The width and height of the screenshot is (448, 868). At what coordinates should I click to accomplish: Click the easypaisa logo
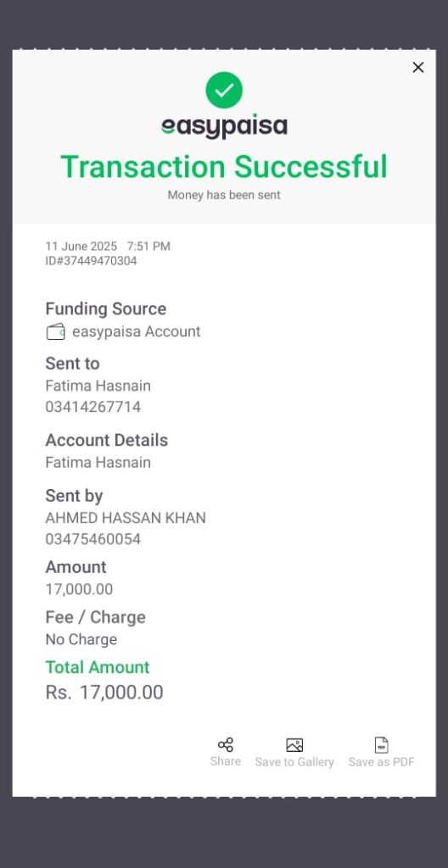coord(224,127)
